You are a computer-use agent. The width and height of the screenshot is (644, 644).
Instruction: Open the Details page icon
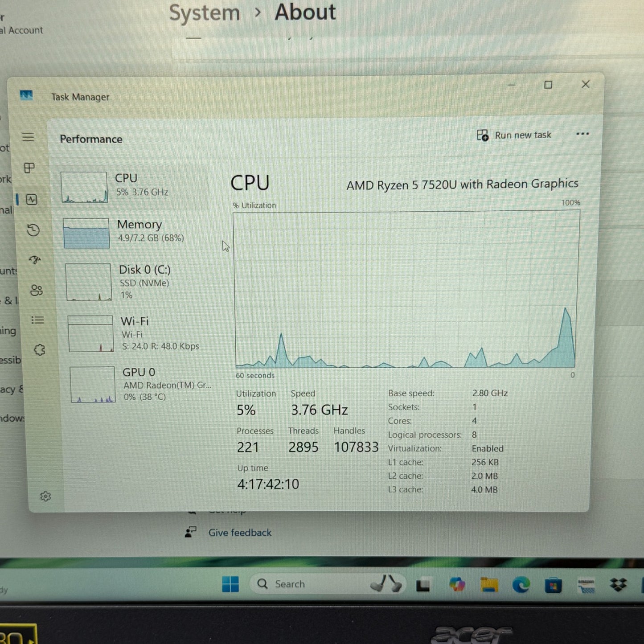(x=38, y=320)
